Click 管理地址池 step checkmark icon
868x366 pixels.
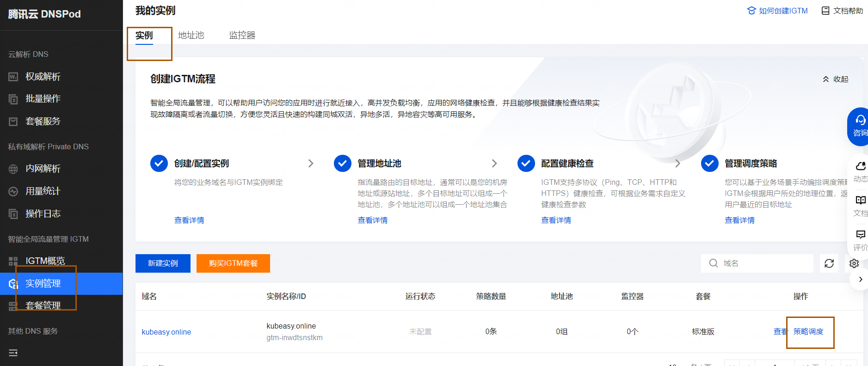[x=343, y=163]
